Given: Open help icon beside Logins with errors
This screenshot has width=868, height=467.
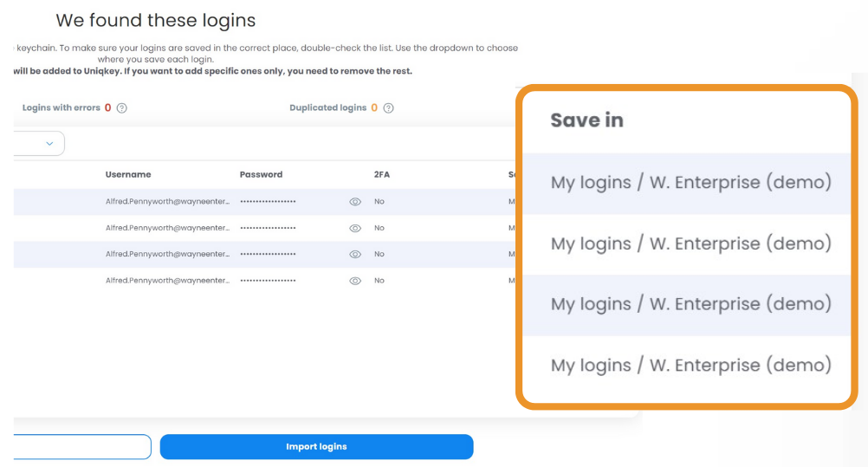Looking at the screenshot, I should pyautogui.click(x=122, y=108).
